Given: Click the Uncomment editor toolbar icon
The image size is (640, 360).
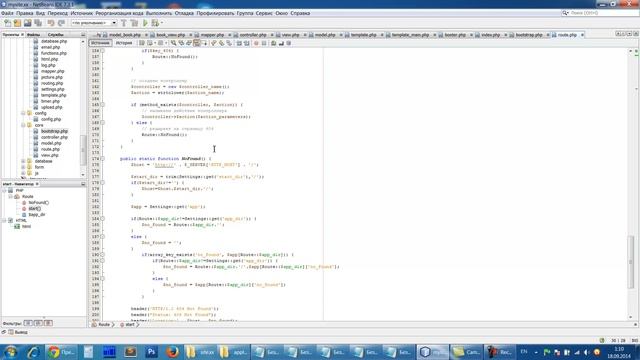Looking at the screenshot, I should coord(281,43).
